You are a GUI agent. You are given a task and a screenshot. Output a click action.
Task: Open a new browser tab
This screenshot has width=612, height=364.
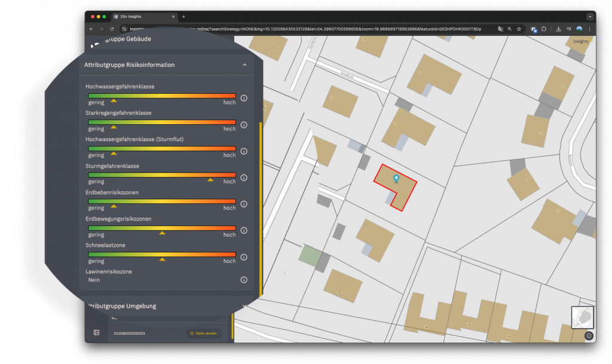[x=183, y=16]
